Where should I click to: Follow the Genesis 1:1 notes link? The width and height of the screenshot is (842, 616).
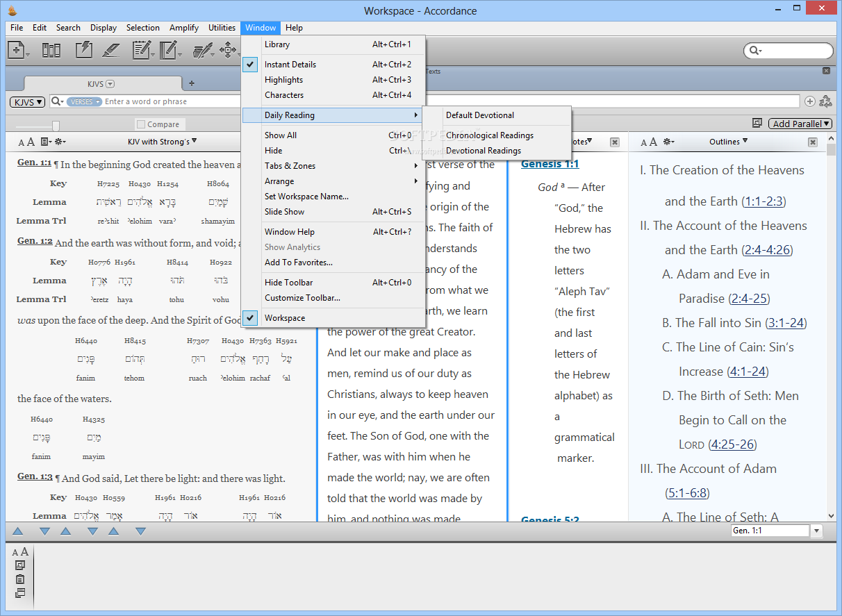(x=550, y=164)
